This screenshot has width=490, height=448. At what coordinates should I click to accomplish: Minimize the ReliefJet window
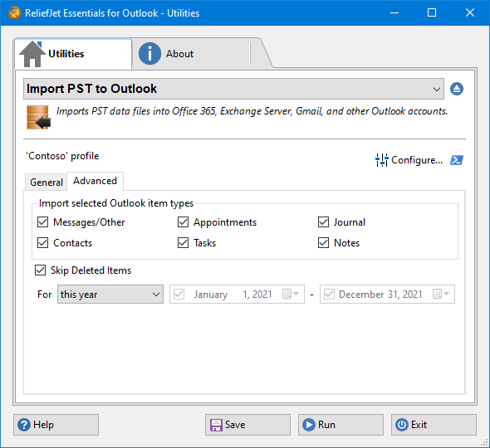[x=394, y=12]
